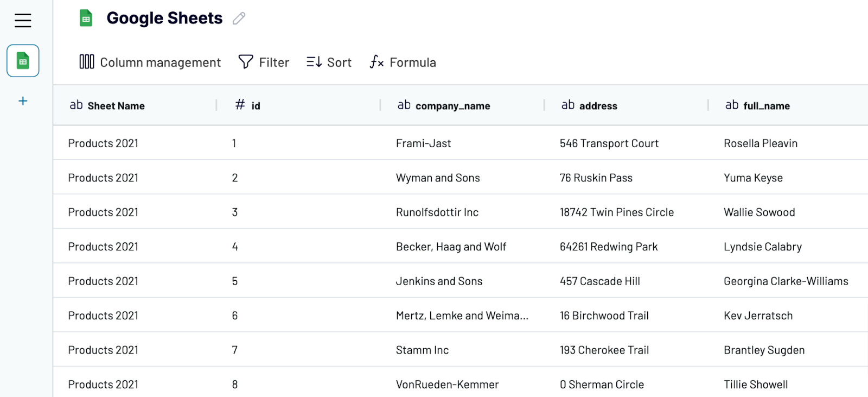
Task: Click address 457 Cascade Hill
Action: tap(599, 281)
